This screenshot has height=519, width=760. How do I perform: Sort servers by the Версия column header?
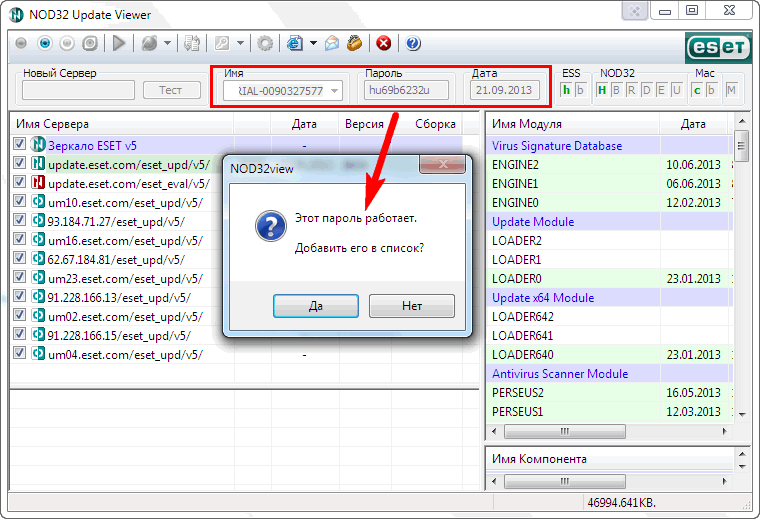[364, 124]
